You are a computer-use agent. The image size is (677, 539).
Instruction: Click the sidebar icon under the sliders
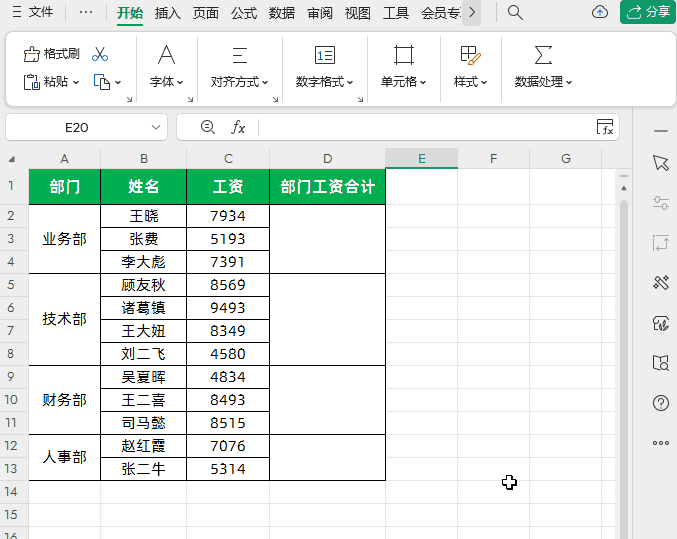(x=661, y=243)
